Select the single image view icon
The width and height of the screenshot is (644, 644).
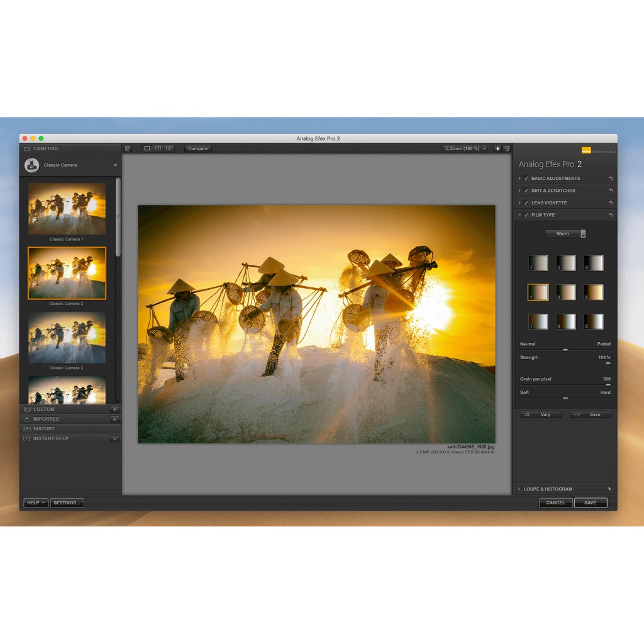click(147, 148)
